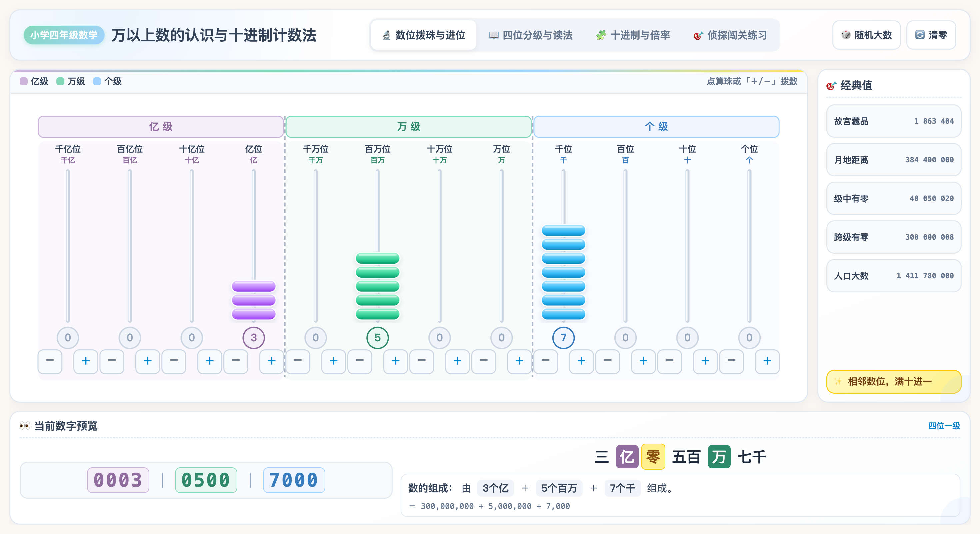The width and height of the screenshot is (980, 534).
Task: Click minus under the 百位 rod
Action: coord(608,361)
